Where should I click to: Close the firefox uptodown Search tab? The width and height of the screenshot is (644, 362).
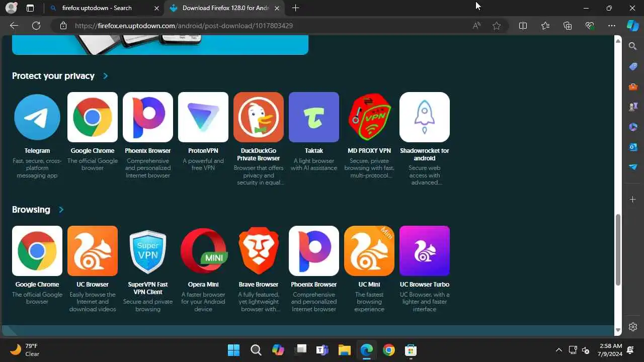[x=156, y=8]
